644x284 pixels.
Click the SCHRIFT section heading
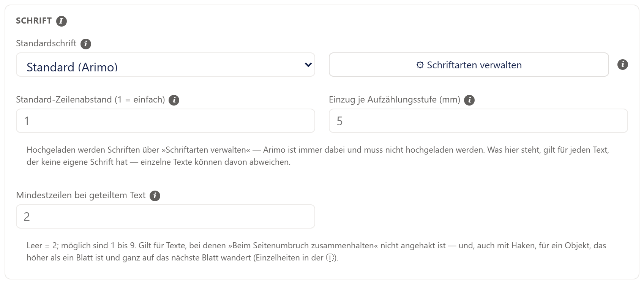point(34,21)
